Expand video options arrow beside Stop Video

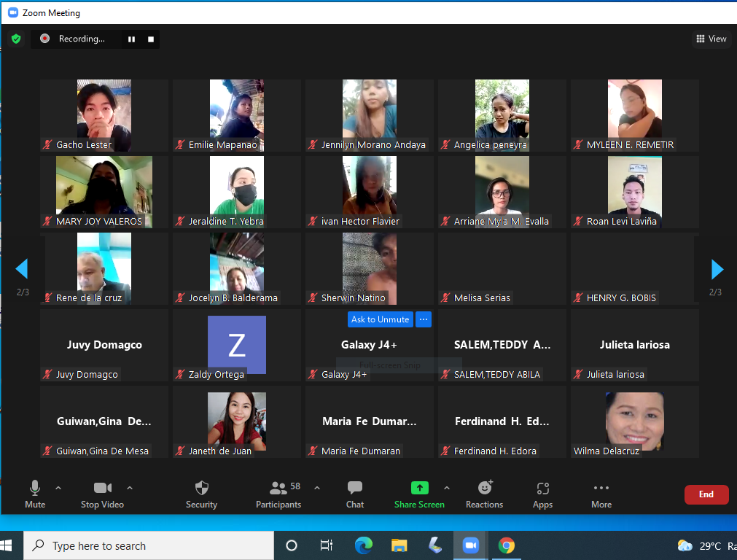point(130,488)
